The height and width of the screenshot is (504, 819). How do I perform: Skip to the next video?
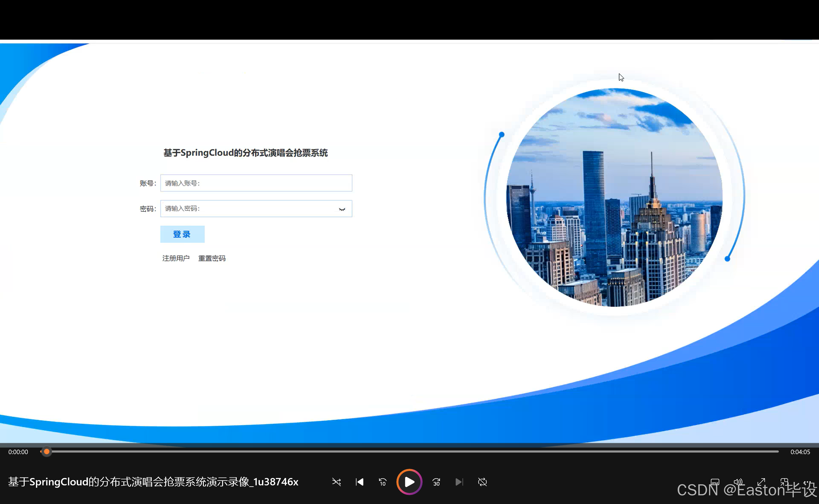(459, 482)
